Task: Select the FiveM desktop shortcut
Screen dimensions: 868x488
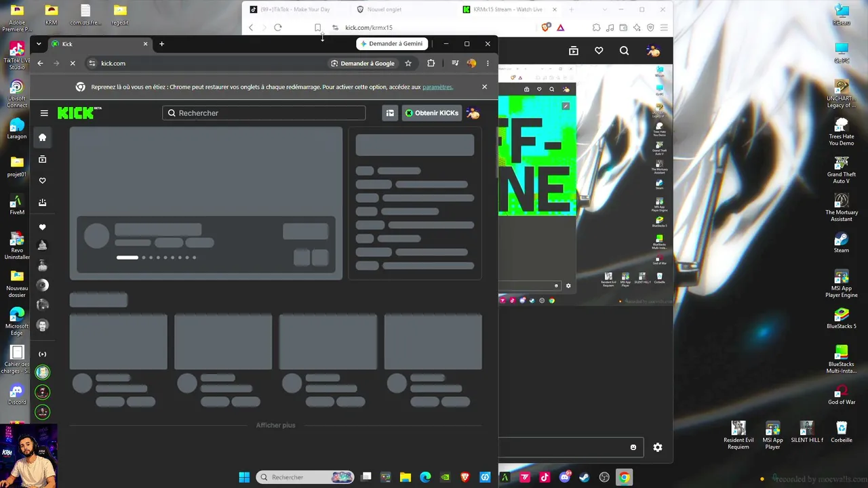Action: point(17,205)
